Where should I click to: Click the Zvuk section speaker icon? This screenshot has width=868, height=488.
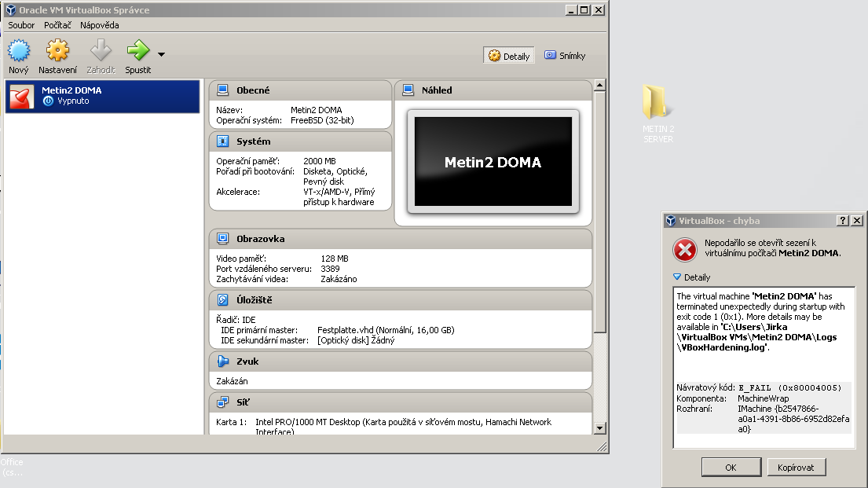[222, 361]
